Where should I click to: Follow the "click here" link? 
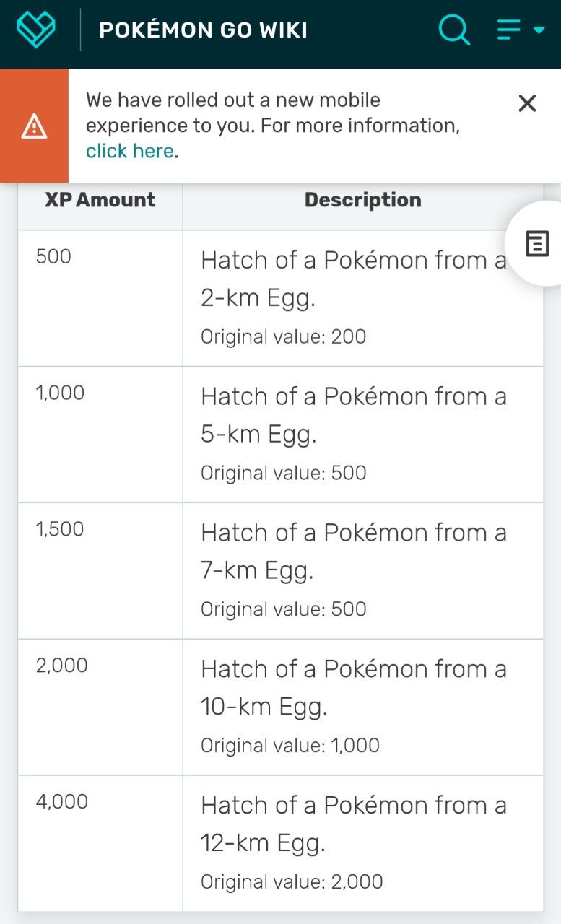point(130,151)
